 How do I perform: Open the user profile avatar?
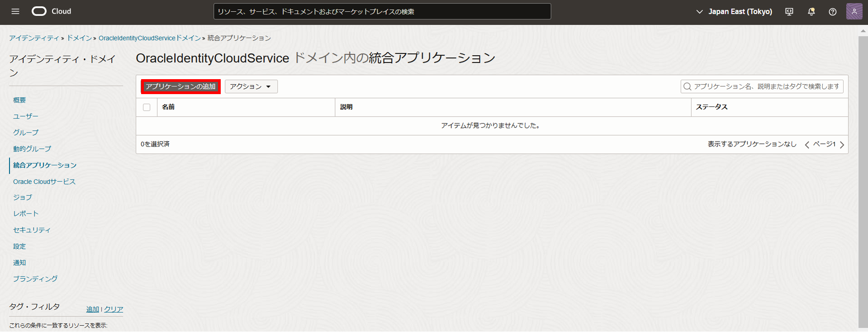click(854, 11)
